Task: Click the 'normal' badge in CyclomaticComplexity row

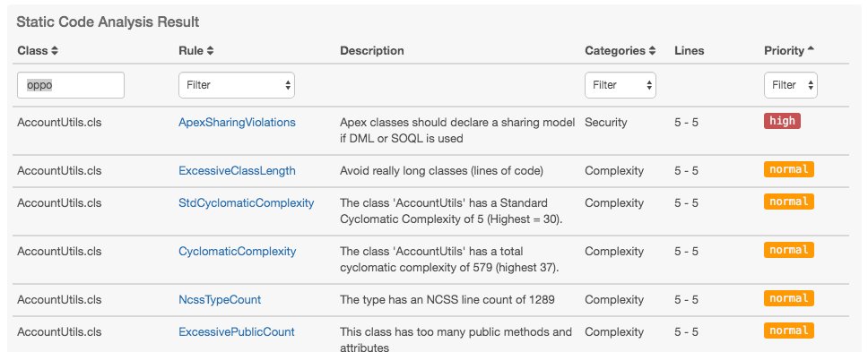Action: pos(789,250)
